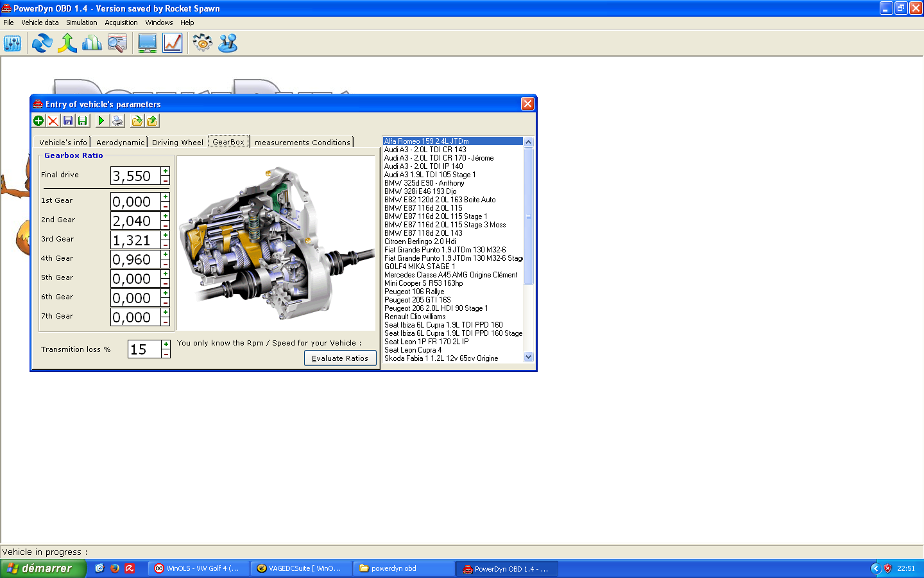The width and height of the screenshot is (924, 578).
Task: Select the joystick toolbar icon
Action: pos(227,43)
